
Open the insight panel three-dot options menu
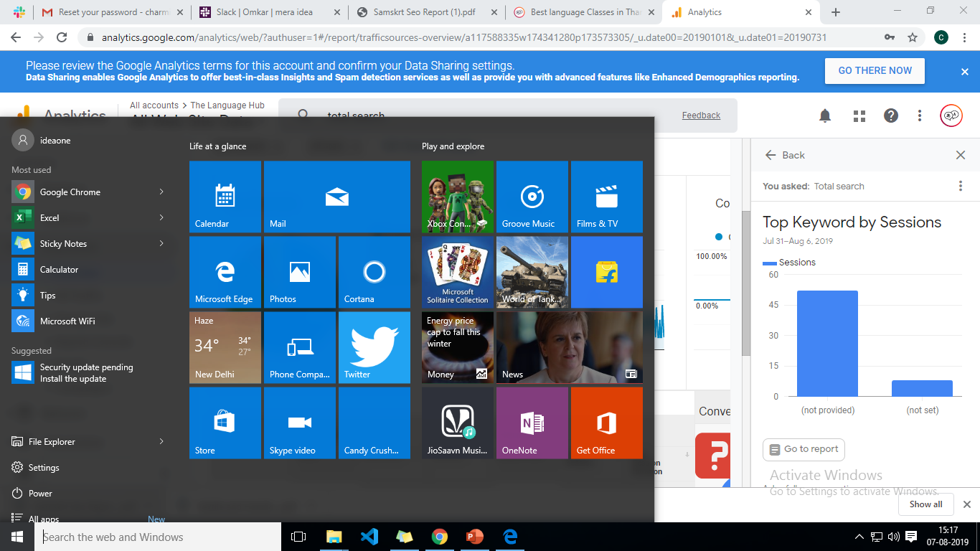961,186
